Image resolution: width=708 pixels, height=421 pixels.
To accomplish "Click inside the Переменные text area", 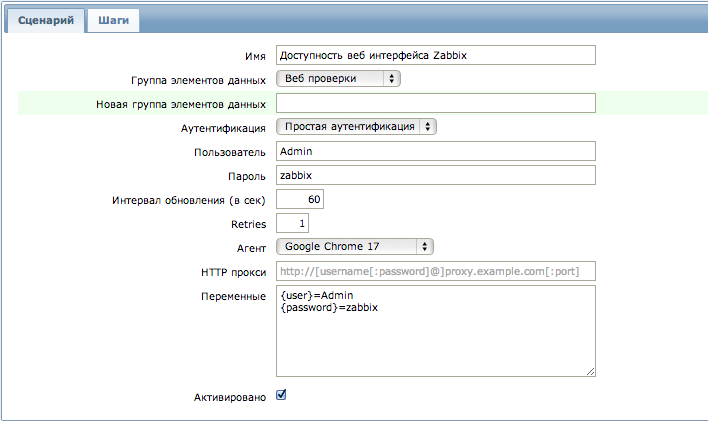I will pyautogui.click(x=436, y=331).
